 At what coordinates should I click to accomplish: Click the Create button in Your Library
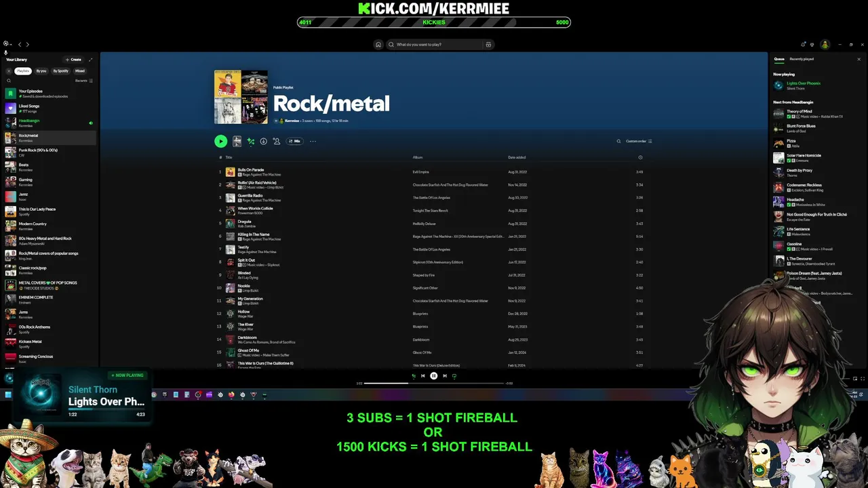click(x=73, y=60)
